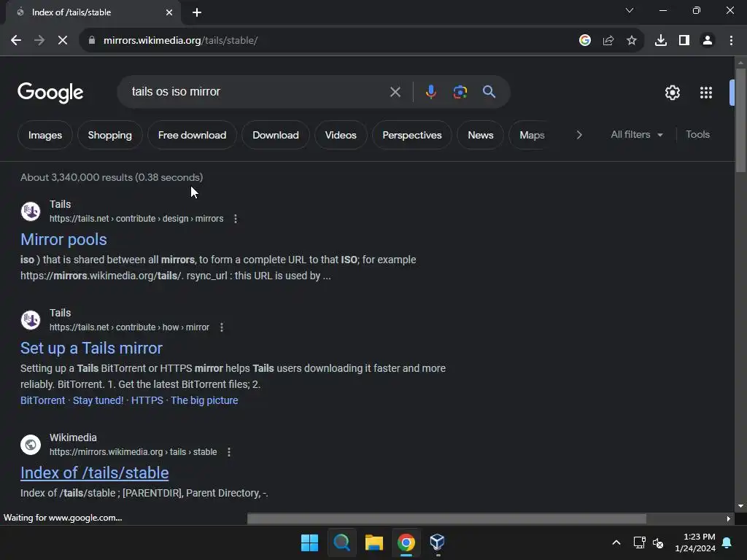The width and height of the screenshot is (747, 560).
Task: Click the network tray icon
Action: [x=639, y=542]
